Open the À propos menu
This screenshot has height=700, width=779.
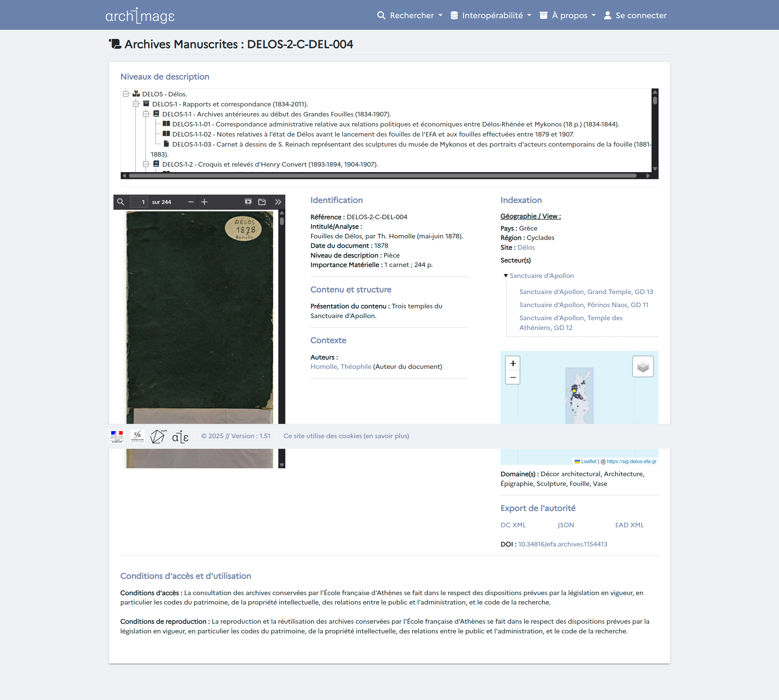click(x=568, y=16)
